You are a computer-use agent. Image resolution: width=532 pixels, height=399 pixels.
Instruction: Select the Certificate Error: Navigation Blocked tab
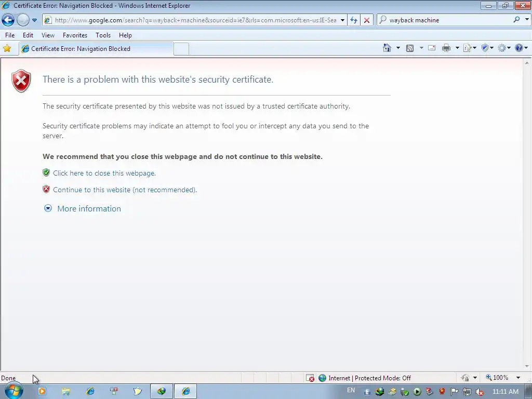click(x=96, y=49)
